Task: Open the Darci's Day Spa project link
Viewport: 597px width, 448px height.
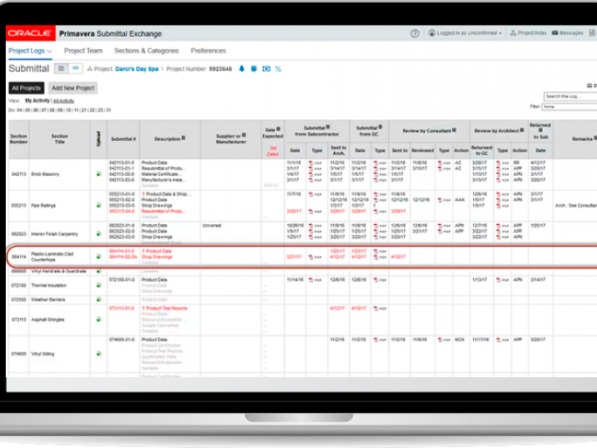Action: (x=137, y=69)
